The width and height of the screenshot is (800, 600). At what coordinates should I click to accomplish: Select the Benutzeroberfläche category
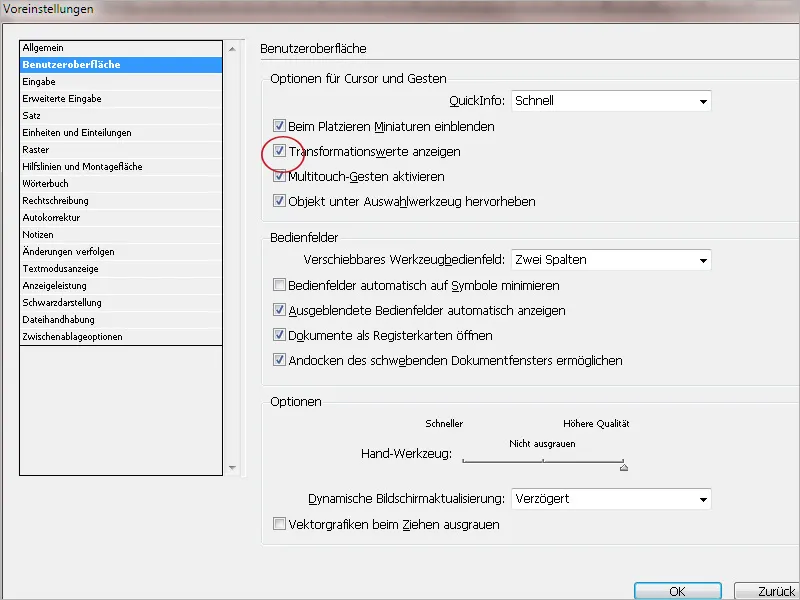tap(121, 65)
